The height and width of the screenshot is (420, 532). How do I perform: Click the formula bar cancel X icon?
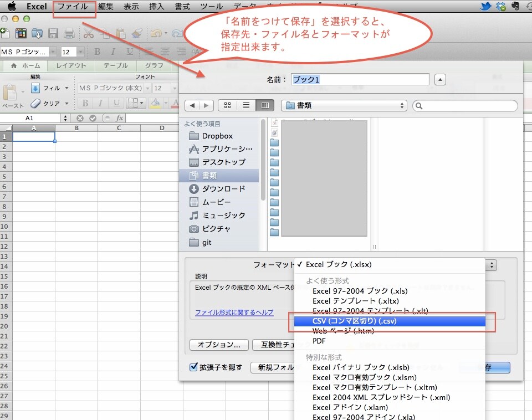tap(80, 118)
